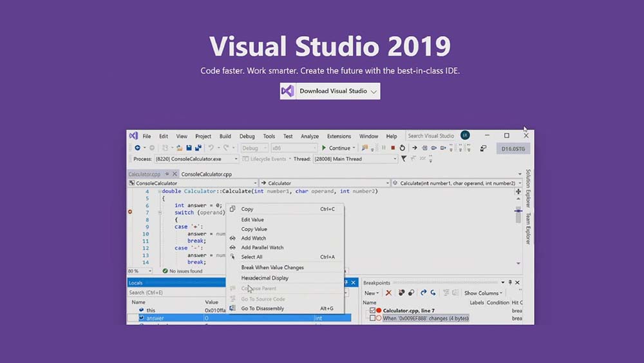Click the Redo arrow icon
The height and width of the screenshot is (363, 644).
point(226,148)
